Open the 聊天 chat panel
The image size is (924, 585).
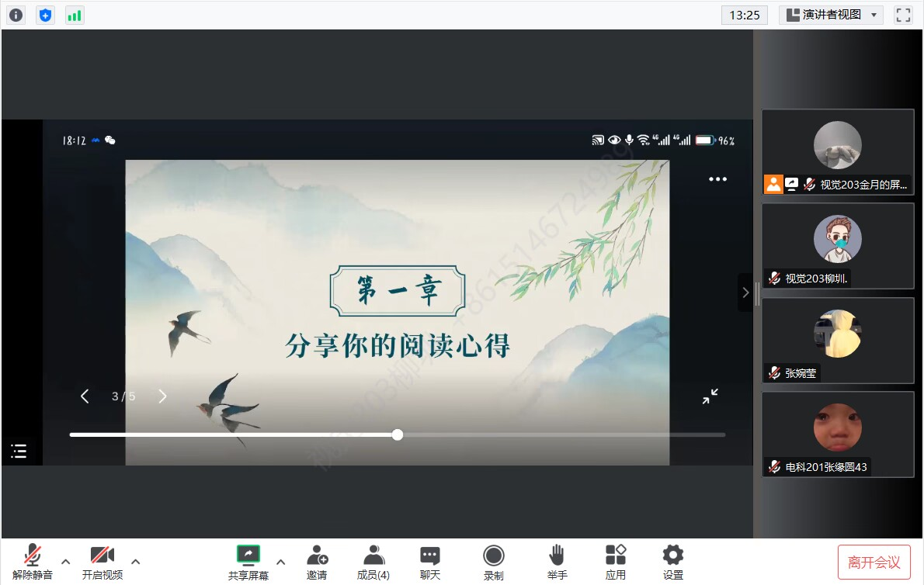pos(430,562)
